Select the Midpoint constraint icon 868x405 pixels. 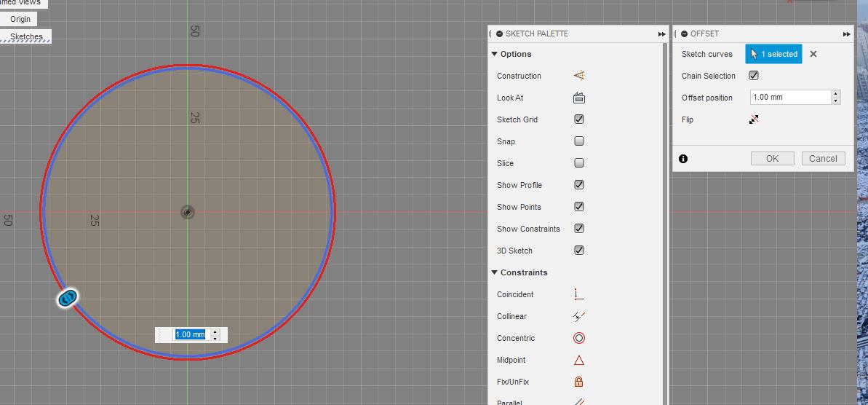pos(579,360)
